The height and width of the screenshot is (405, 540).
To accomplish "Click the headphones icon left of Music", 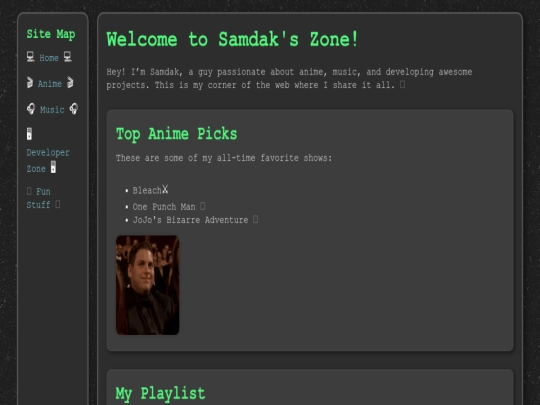I will [x=31, y=109].
